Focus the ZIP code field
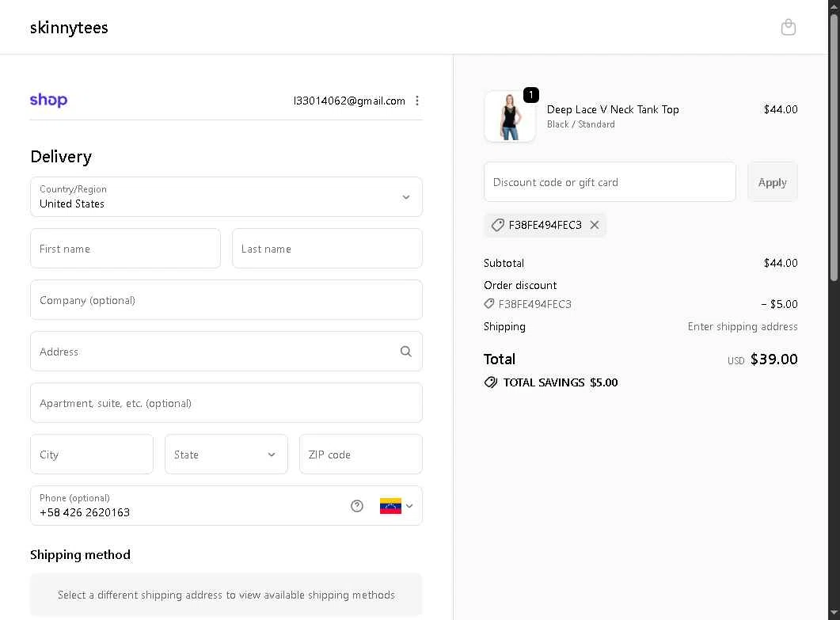 pos(361,455)
